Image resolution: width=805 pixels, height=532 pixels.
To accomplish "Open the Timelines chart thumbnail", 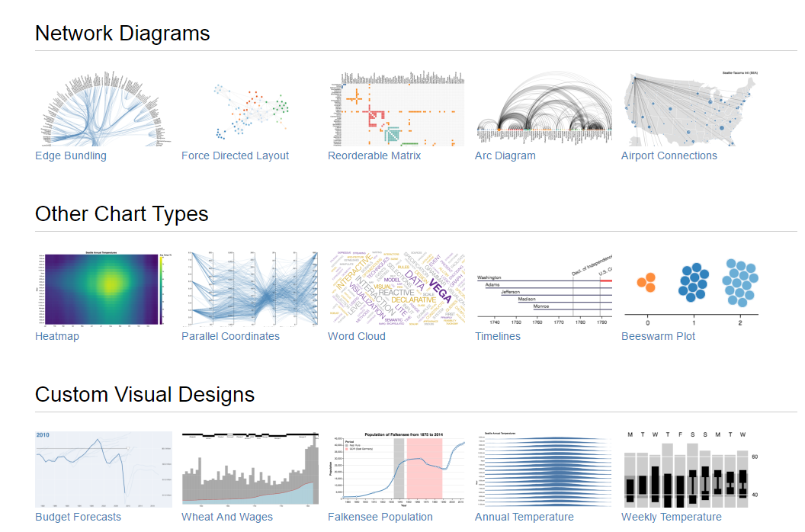I will point(543,289).
